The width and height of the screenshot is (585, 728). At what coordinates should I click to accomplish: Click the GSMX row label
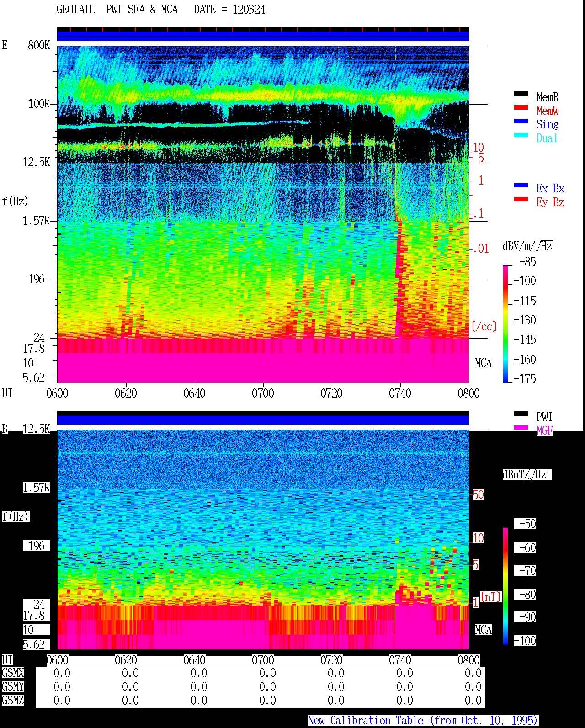[13, 673]
